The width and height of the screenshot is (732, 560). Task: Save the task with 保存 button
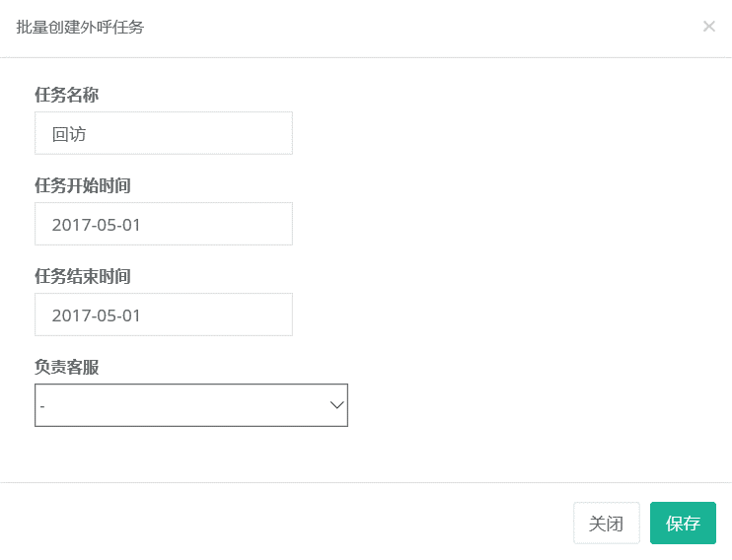click(x=683, y=524)
